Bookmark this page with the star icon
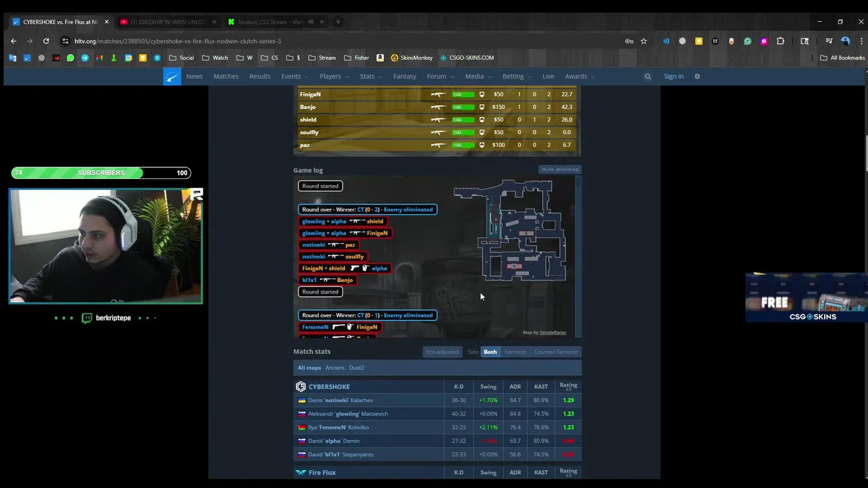868x488 pixels. [x=644, y=41]
